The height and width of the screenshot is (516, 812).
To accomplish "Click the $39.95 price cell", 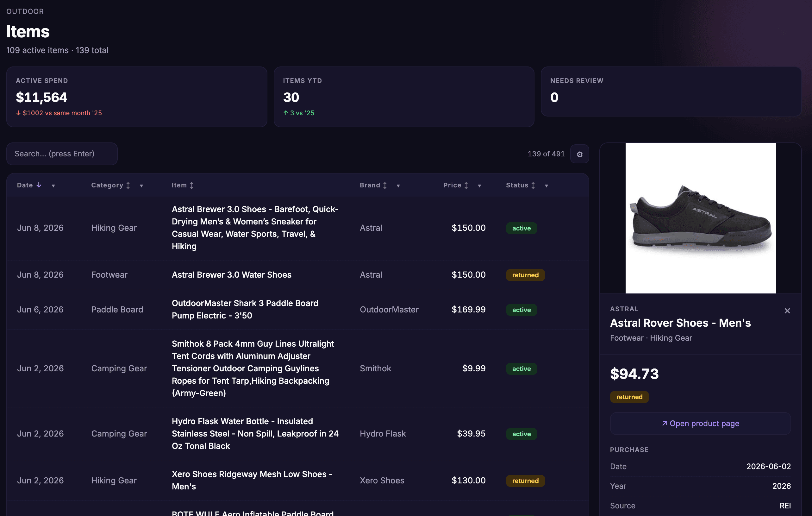I will 471,434.
